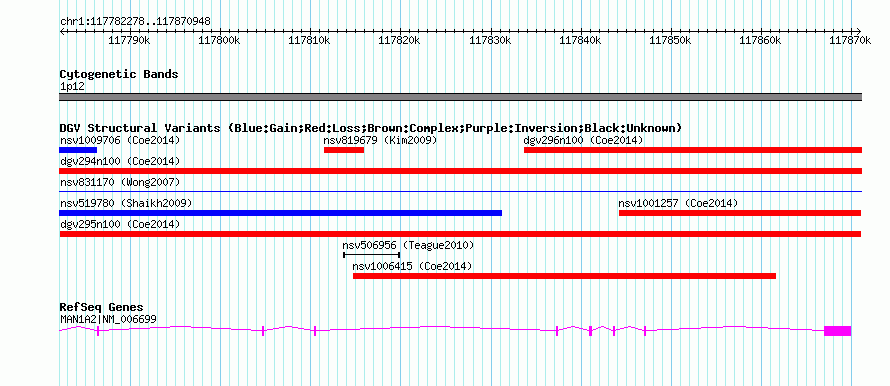Click the 117870k ruler tick label

click(x=850, y=40)
